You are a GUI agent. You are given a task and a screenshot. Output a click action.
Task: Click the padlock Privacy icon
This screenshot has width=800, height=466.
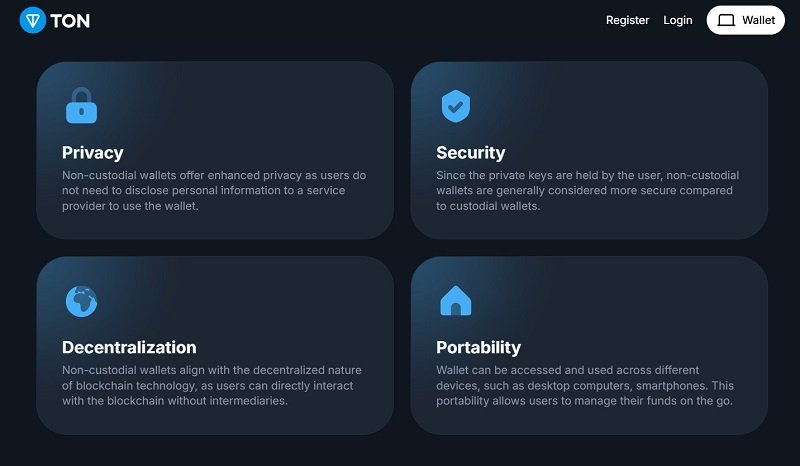[82, 106]
